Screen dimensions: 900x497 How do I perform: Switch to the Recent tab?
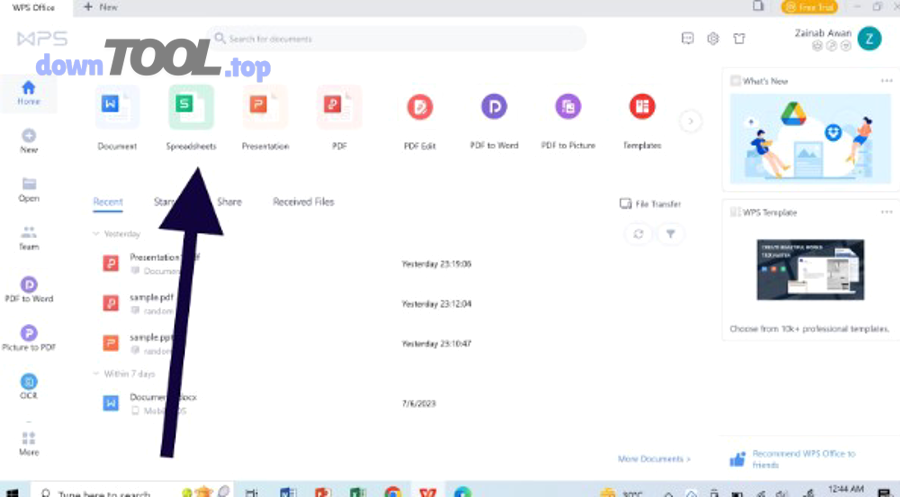(x=108, y=202)
